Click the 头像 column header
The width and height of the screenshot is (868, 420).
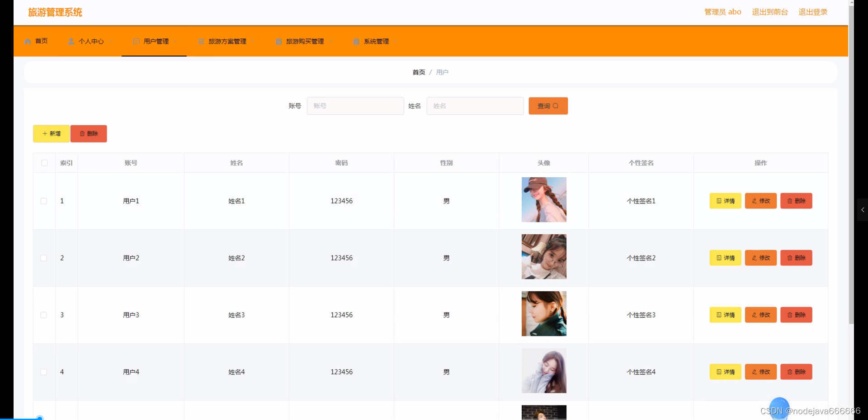(544, 163)
